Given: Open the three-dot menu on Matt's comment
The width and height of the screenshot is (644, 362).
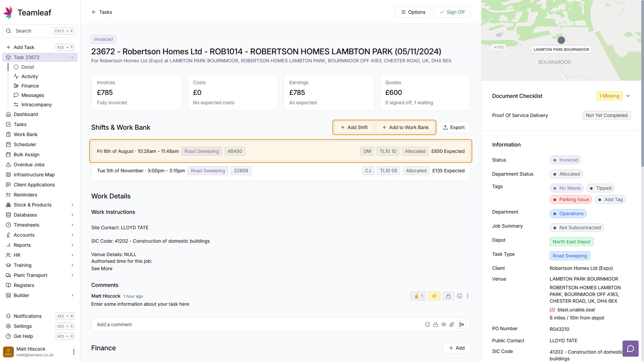Looking at the screenshot, I should (468, 296).
